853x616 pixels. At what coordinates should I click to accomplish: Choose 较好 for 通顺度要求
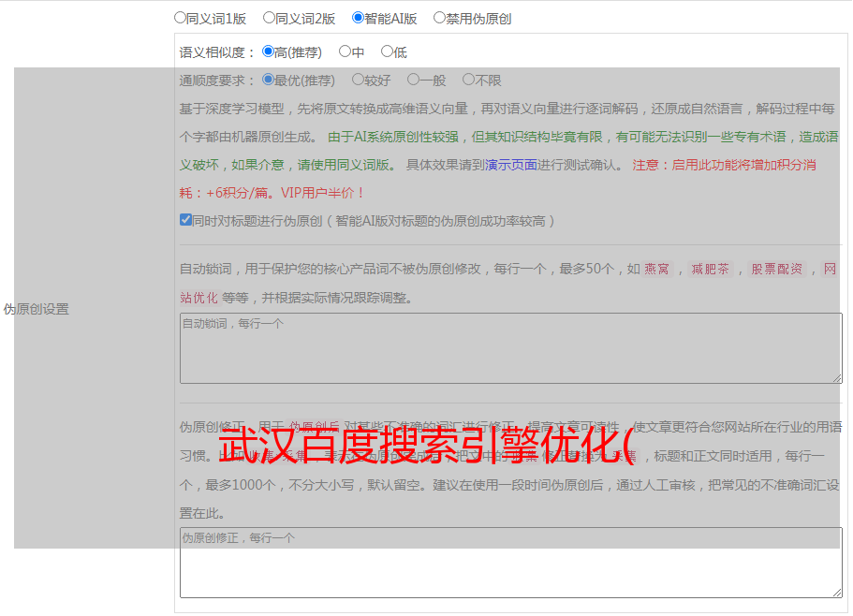[358, 80]
